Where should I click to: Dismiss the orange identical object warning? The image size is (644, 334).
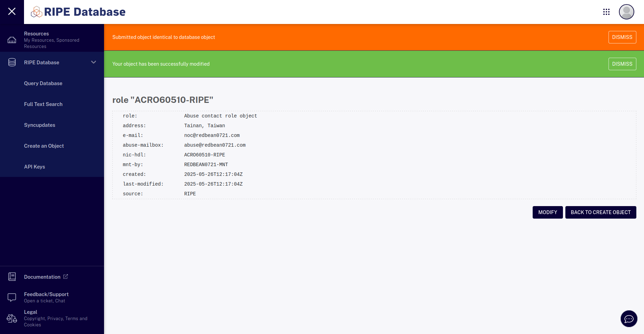(622, 37)
